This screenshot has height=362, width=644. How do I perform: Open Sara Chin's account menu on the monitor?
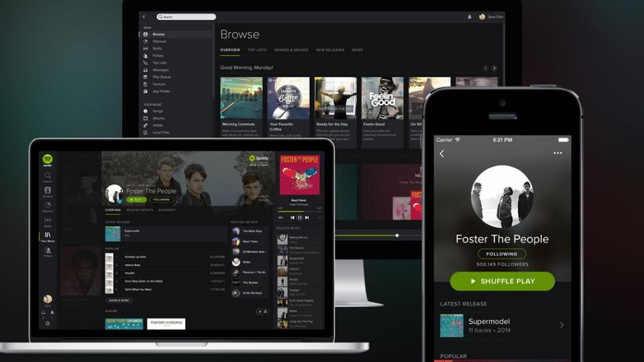click(x=491, y=17)
